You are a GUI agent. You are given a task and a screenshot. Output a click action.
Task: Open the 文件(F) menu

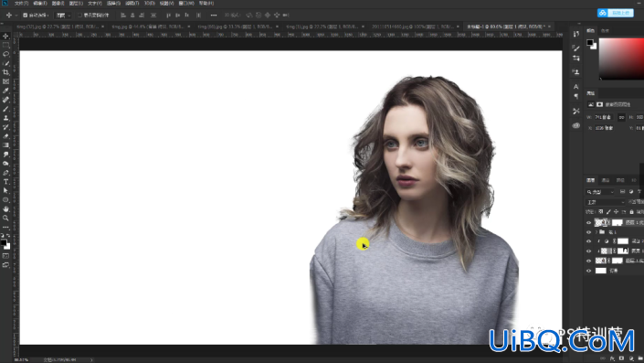coord(21,4)
